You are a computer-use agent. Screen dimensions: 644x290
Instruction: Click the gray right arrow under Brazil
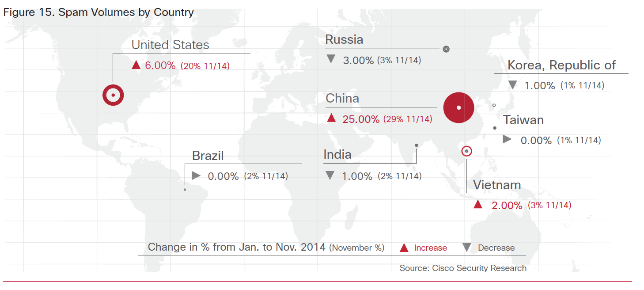coord(196,176)
